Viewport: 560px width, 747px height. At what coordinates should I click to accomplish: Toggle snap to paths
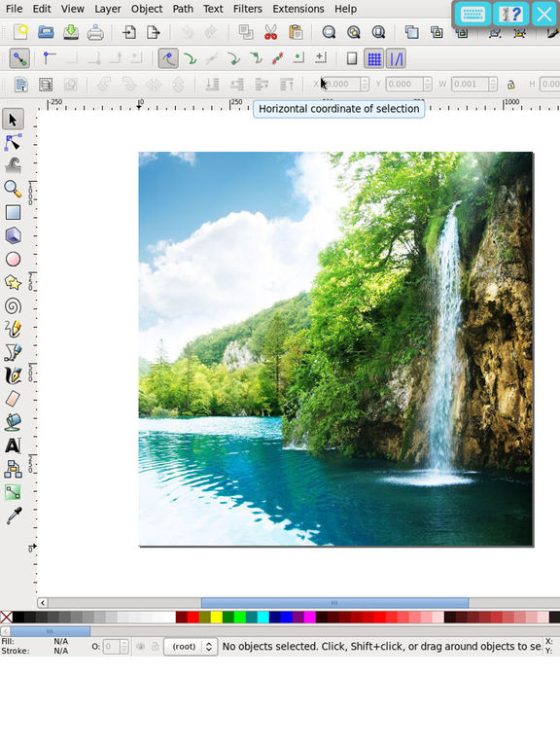[190, 58]
